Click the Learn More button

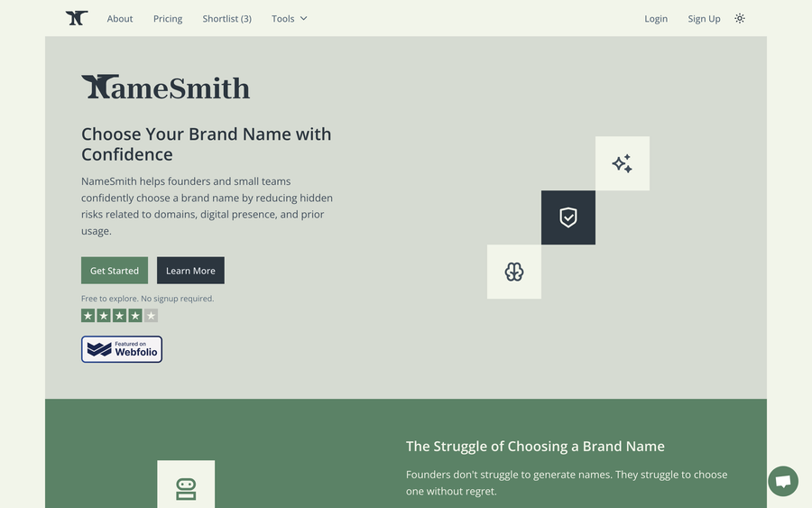coord(190,271)
